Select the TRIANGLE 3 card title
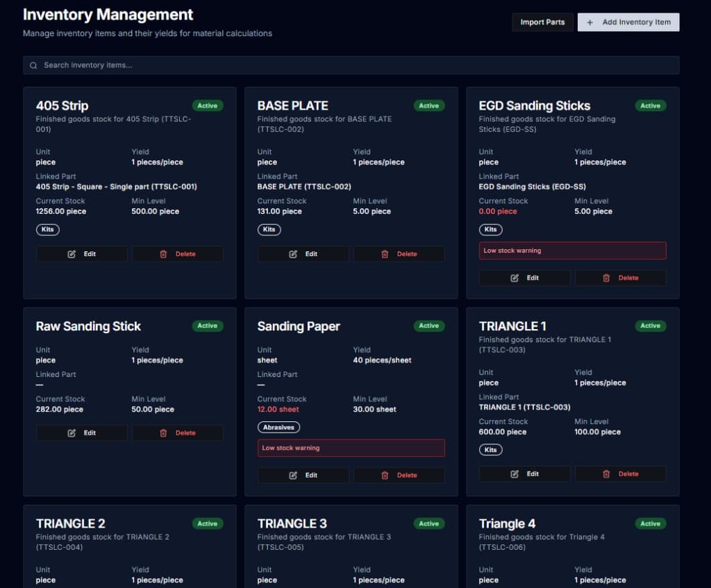The height and width of the screenshot is (588, 711). pos(292,523)
